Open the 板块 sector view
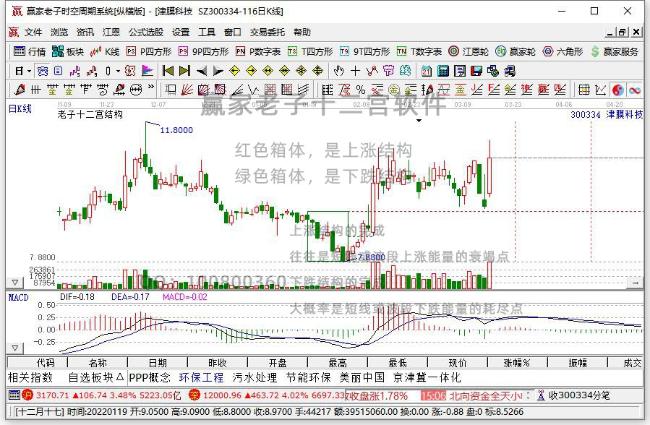This screenshot has height=425, width=650. coord(68,51)
